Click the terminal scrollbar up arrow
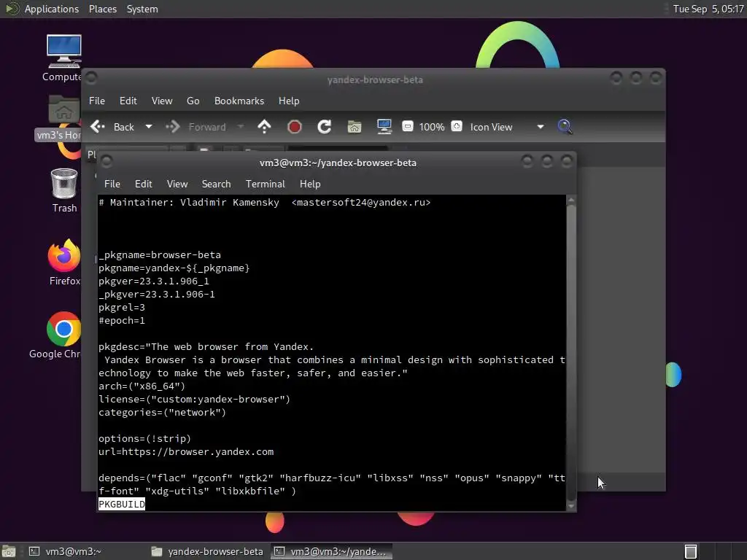 click(x=571, y=200)
